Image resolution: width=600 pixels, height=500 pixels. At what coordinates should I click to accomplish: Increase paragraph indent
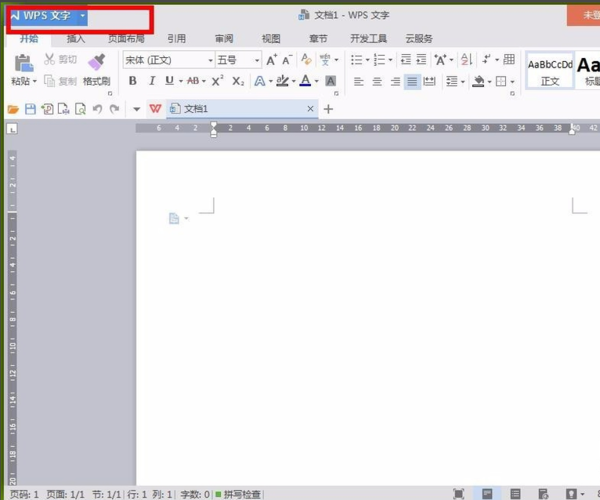(x=421, y=60)
